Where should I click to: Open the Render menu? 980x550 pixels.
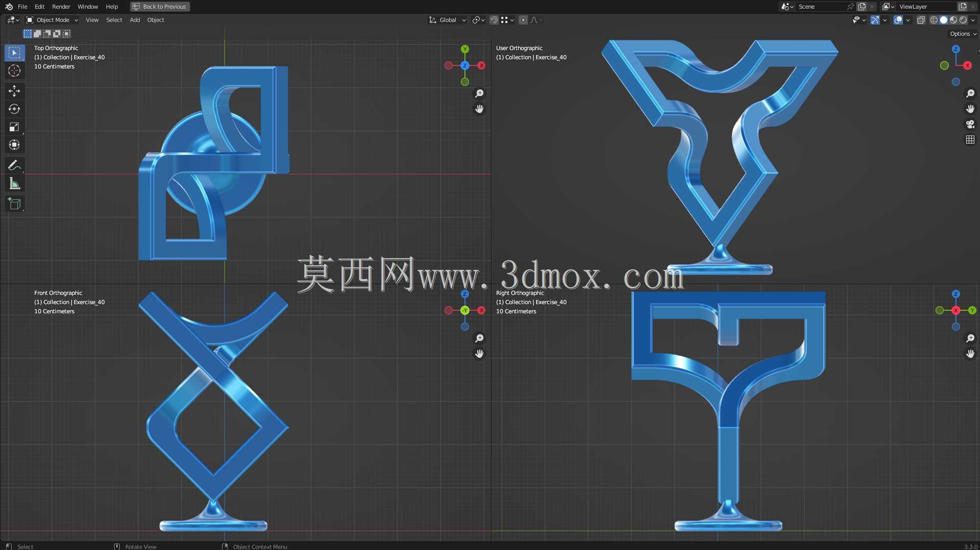point(61,7)
